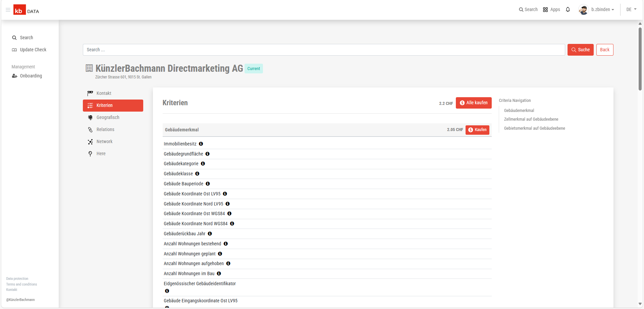
Task: Click the user avatar picture
Action: click(x=584, y=10)
